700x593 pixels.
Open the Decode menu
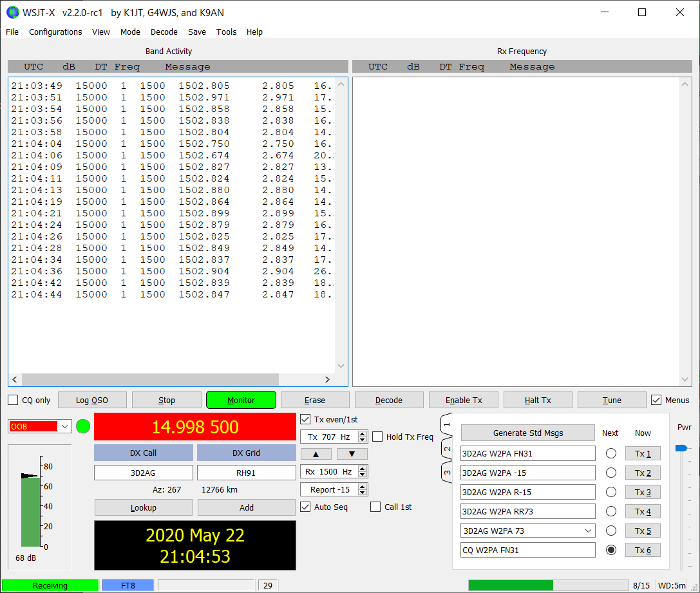(x=164, y=32)
